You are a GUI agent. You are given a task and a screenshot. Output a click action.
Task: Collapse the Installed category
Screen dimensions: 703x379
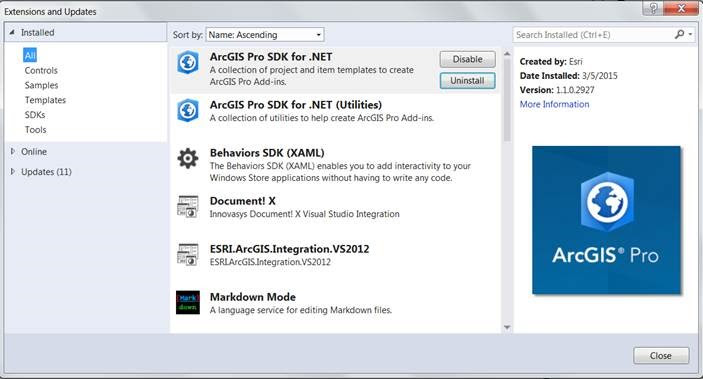click(12, 32)
